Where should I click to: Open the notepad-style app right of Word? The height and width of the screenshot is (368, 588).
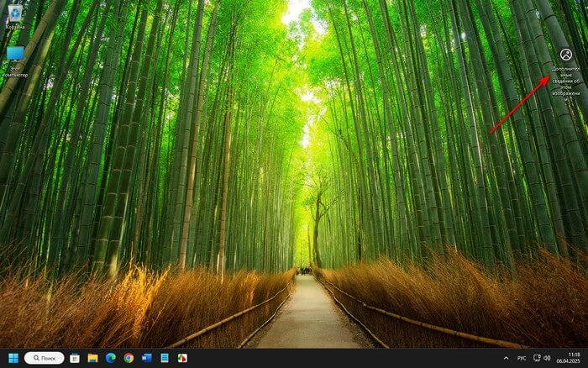165,358
